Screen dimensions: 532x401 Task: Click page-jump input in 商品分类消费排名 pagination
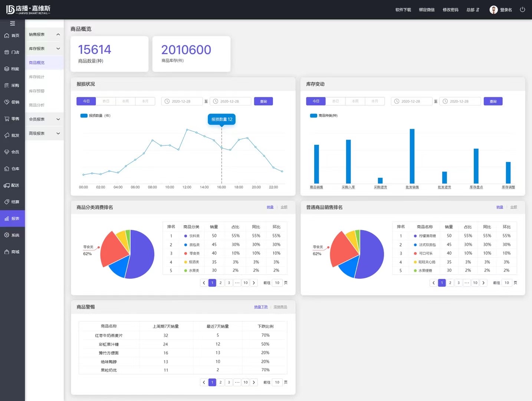point(277,283)
